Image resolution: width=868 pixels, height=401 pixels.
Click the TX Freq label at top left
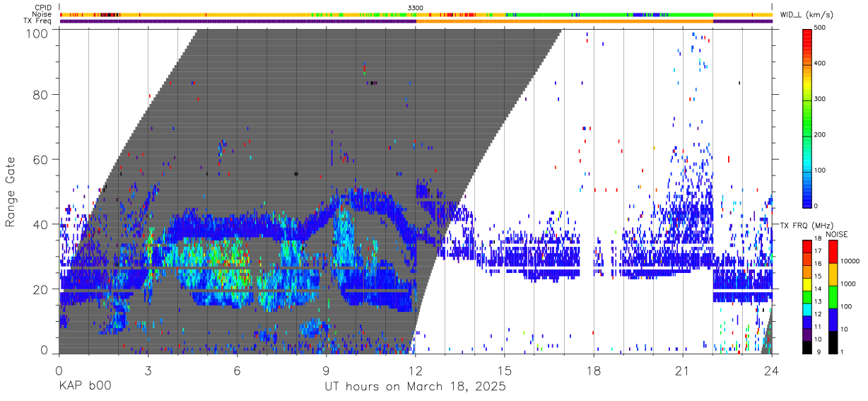[x=37, y=21]
